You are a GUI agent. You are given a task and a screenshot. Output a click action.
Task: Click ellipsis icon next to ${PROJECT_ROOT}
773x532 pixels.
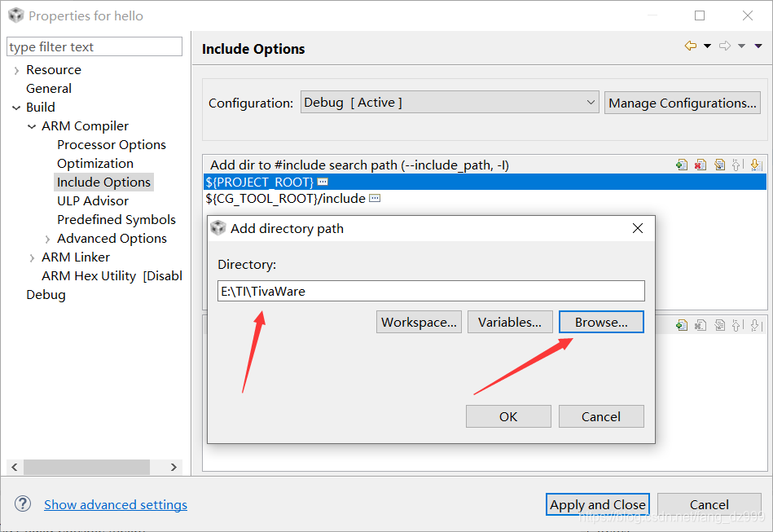(323, 182)
